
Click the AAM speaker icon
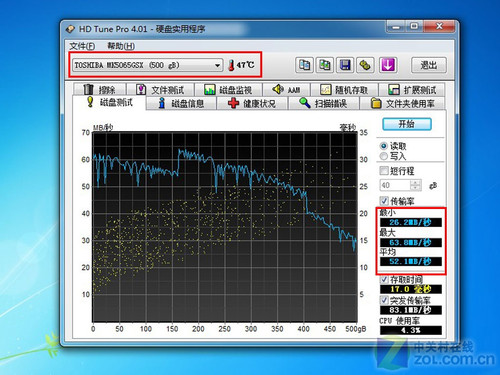pyautogui.click(x=277, y=89)
